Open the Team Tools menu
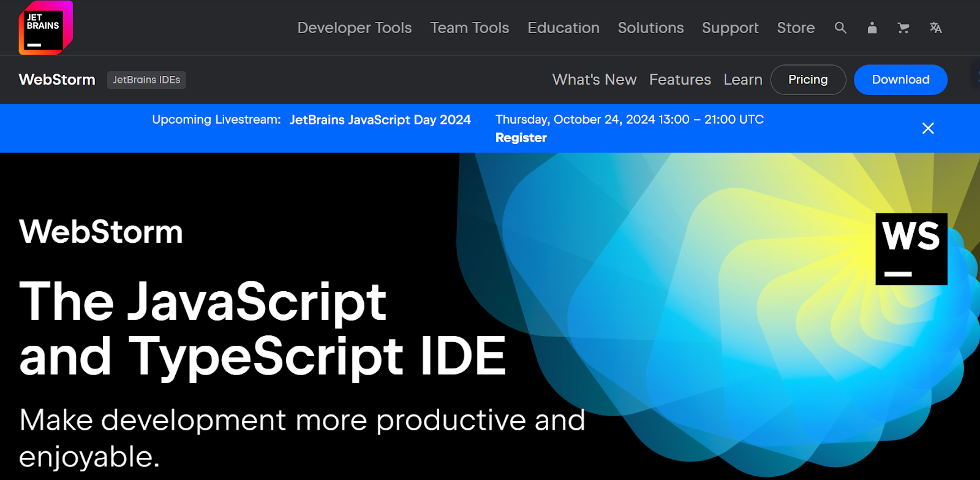The image size is (980, 480). pyautogui.click(x=470, y=28)
